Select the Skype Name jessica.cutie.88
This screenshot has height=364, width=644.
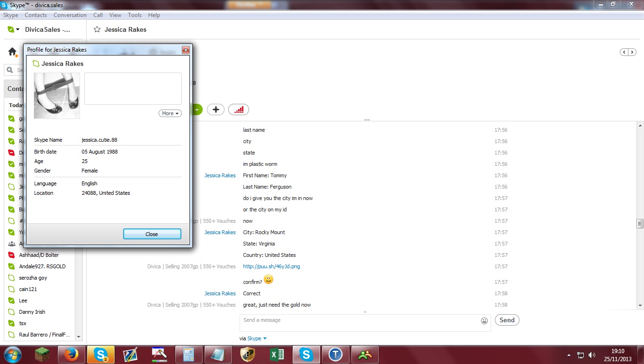click(99, 140)
